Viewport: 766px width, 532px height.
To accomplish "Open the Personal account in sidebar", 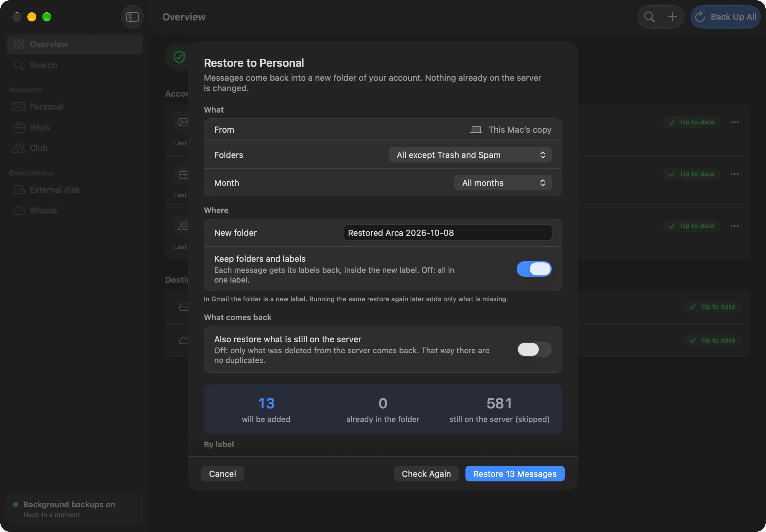I will point(74,107).
